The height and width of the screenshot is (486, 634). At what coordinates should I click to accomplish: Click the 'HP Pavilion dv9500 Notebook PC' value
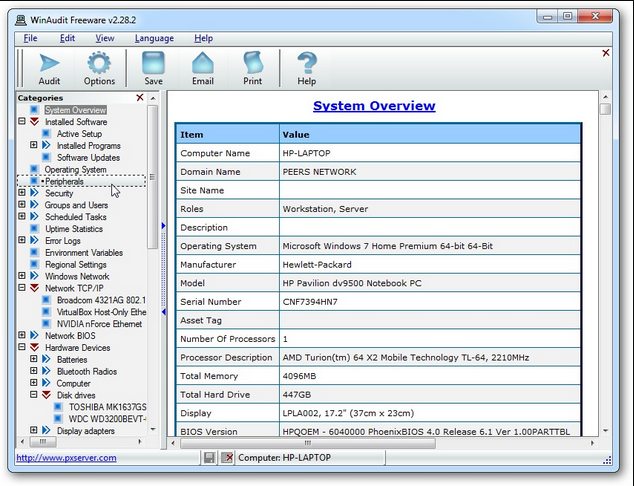[352, 283]
